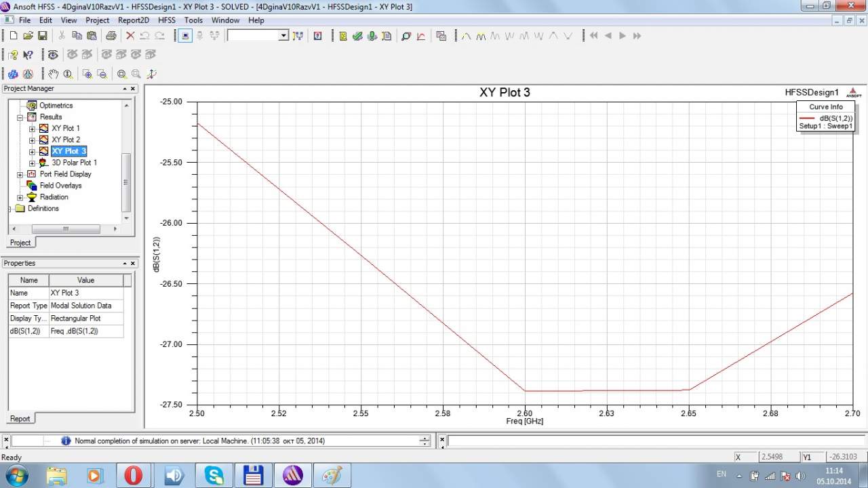Click the Skype icon in taskbar
Screen dimensions: 868x488
(214, 475)
